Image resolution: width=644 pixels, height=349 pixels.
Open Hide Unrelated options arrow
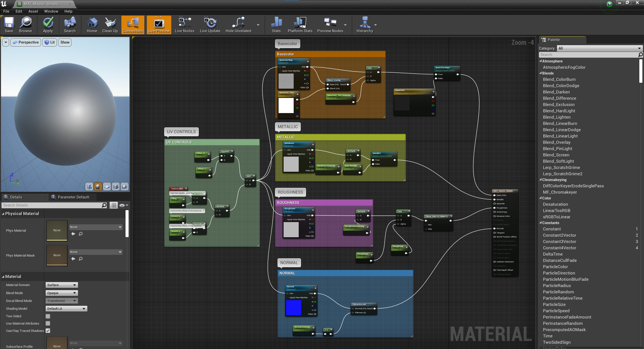pos(258,25)
